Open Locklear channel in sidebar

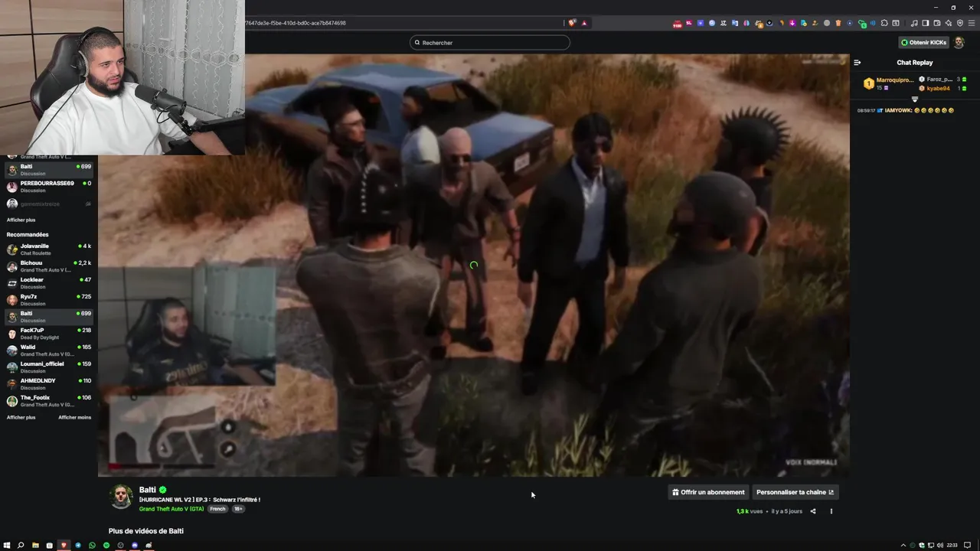point(49,283)
